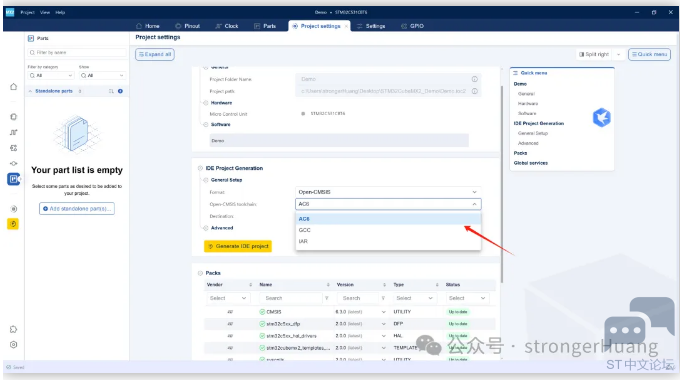Click the Split right button

point(594,54)
